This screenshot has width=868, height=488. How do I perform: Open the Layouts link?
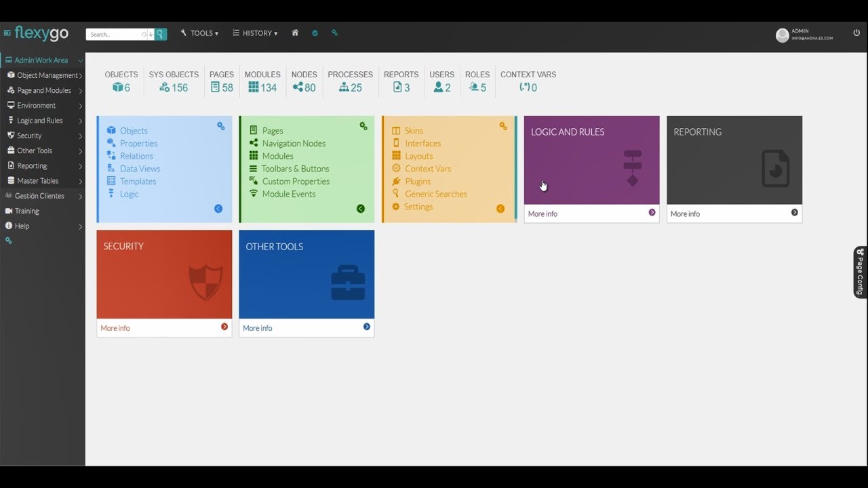tap(418, 156)
